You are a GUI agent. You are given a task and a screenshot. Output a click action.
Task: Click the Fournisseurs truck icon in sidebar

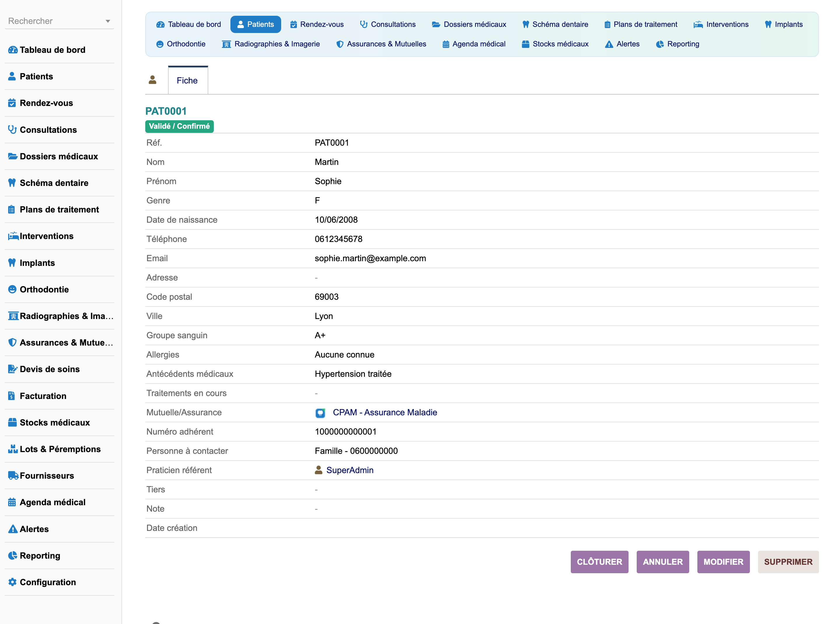13,475
